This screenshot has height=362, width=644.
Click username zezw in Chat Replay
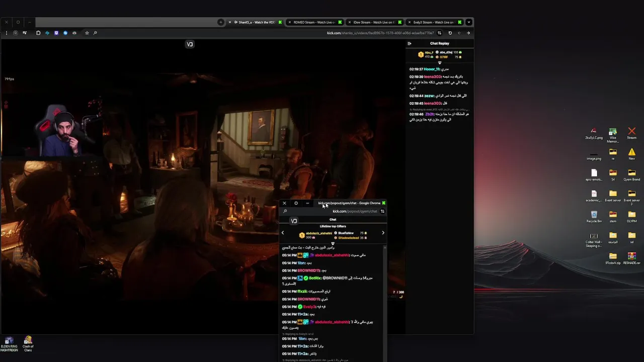429,96
